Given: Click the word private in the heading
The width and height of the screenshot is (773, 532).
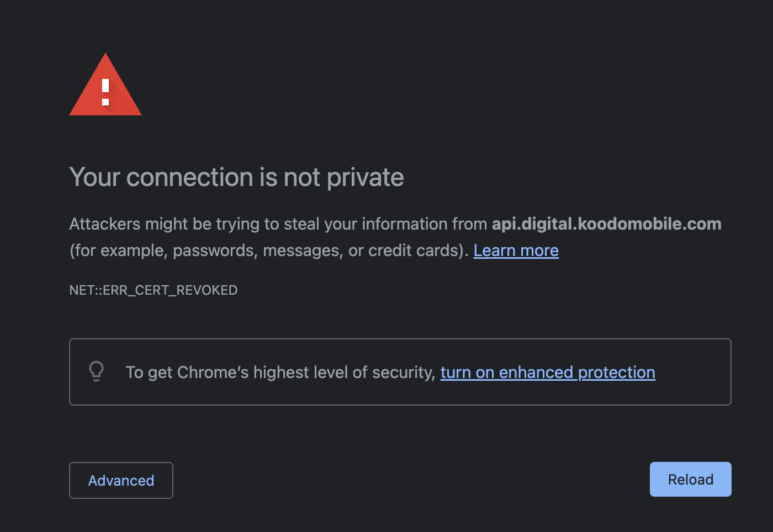Looking at the screenshot, I should [365, 177].
